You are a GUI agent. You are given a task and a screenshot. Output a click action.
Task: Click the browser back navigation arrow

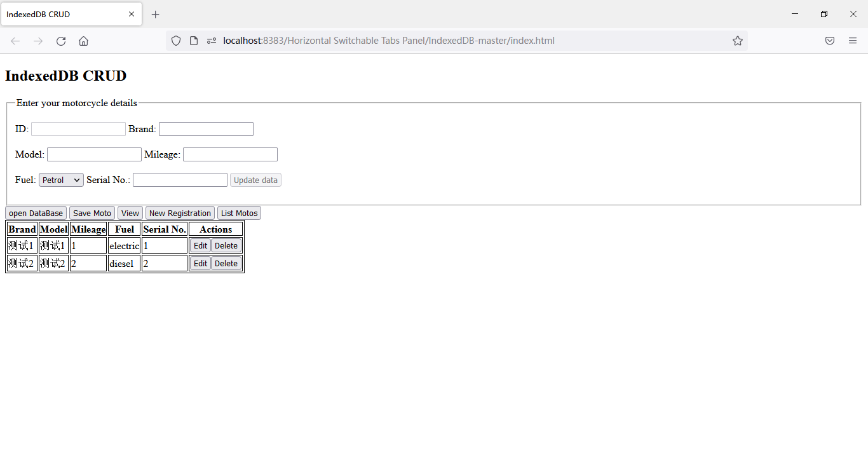click(x=15, y=41)
